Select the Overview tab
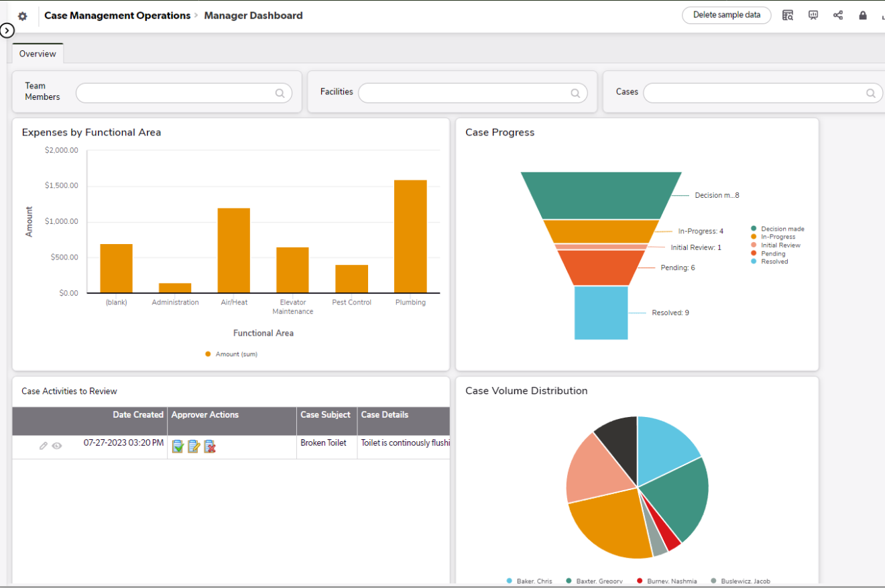 pos(38,54)
